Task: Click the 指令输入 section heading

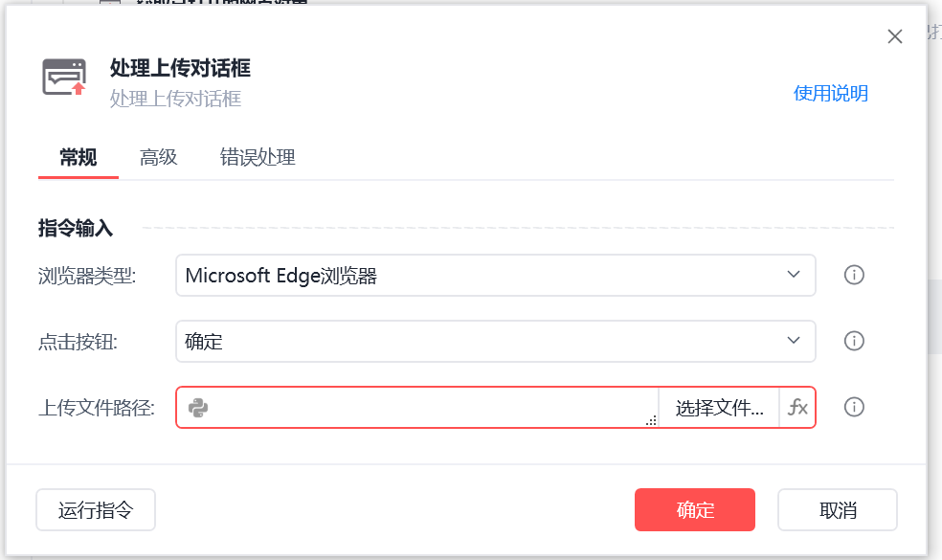Action: pyautogui.click(x=76, y=228)
